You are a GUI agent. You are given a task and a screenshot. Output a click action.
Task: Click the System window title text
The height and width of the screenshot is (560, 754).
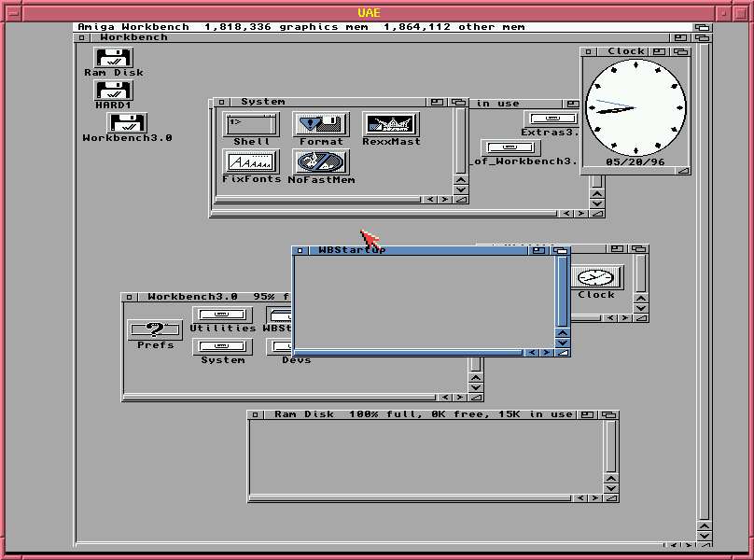263,102
